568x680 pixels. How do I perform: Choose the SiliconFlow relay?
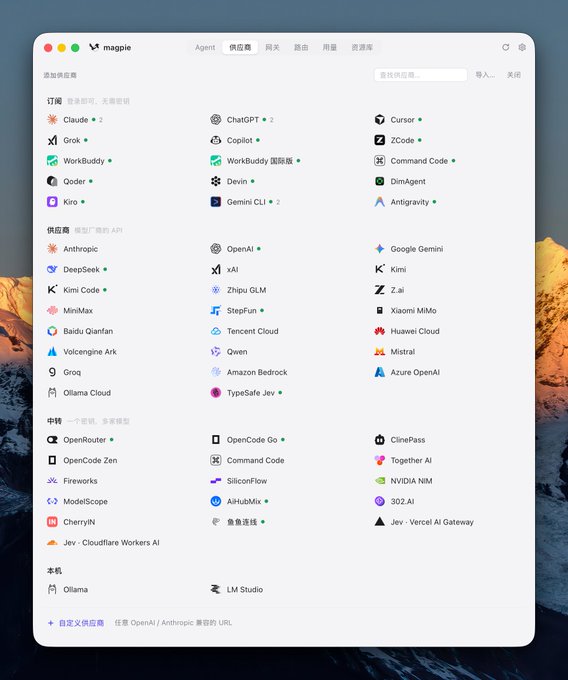pyautogui.click(x=239, y=481)
